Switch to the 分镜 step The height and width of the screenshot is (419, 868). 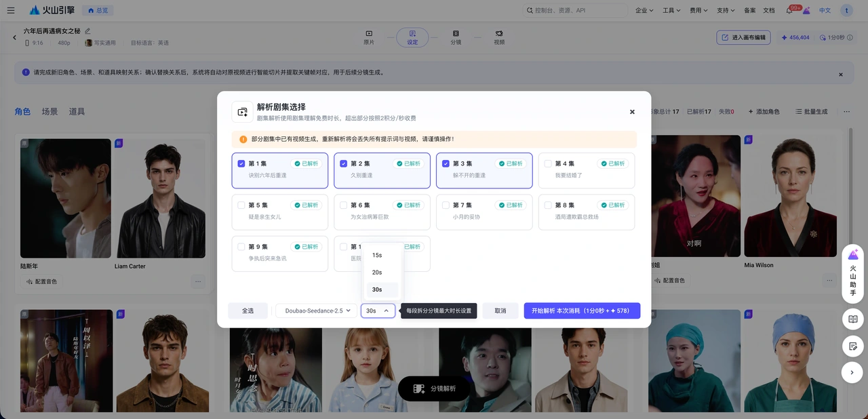(456, 37)
